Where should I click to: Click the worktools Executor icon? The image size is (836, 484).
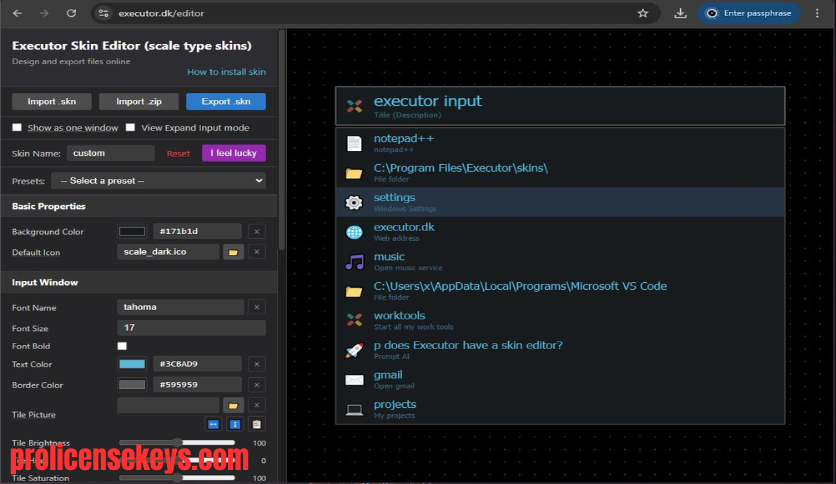click(354, 320)
